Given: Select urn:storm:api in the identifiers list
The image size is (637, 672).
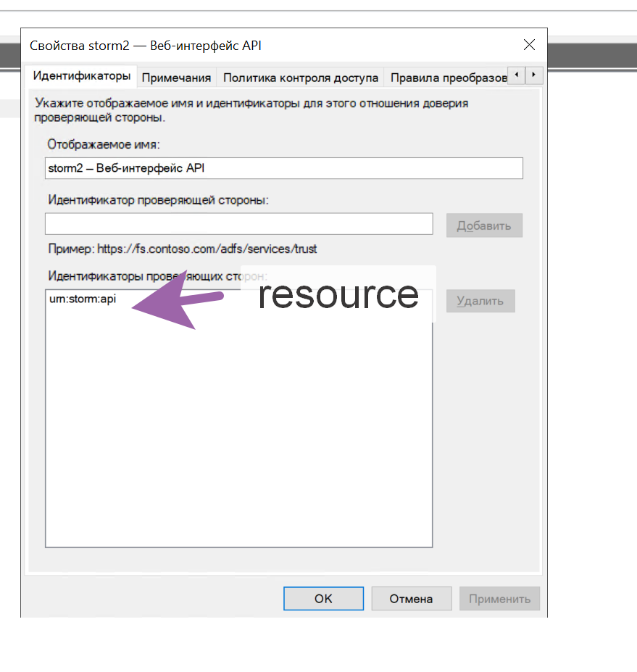Looking at the screenshot, I should click(x=78, y=299).
